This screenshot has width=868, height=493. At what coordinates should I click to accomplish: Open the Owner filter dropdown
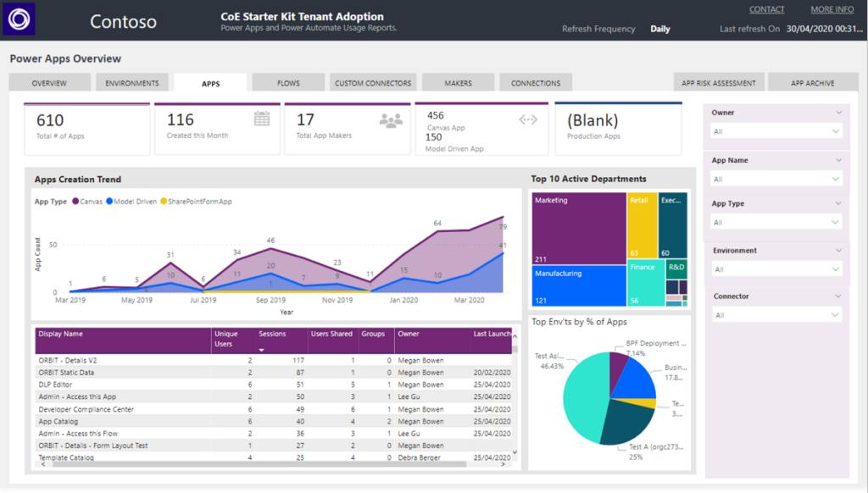774,131
